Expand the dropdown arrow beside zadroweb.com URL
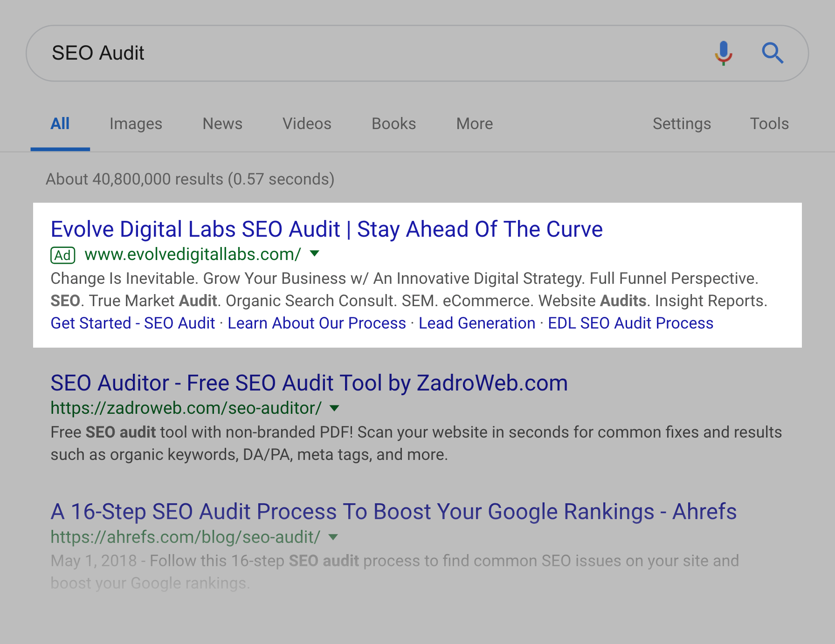Image resolution: width=835 pixels, height=644 pixels. click(334, 408)
